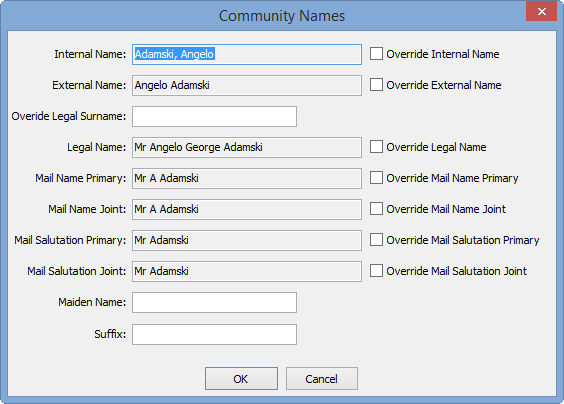The width and height of the screenshot is (564, 404).
Task: Click the OK button
Action: click(241, 378)
